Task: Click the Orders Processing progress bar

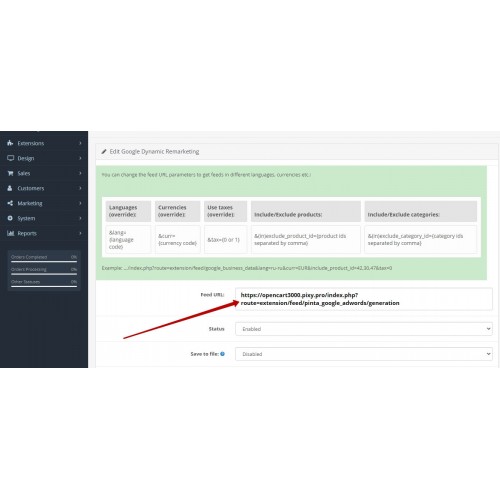Action: pyautogui.click(x=44, y=274)
